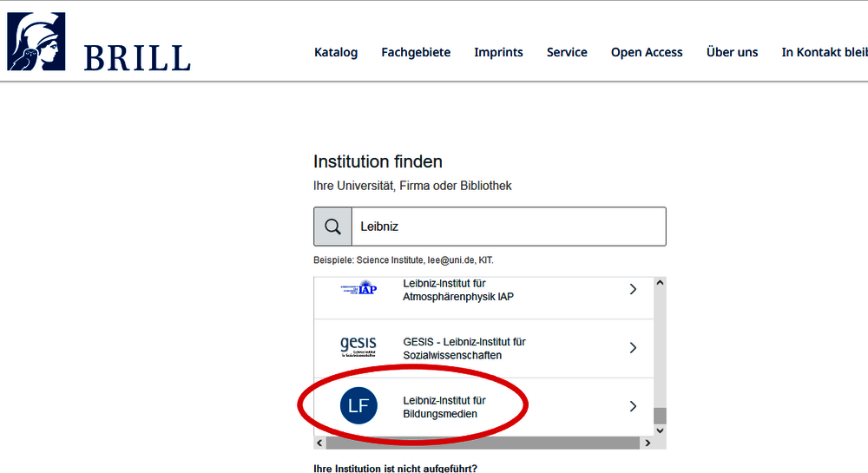Go to the Fachgebiete menu item

coord(416,52)
